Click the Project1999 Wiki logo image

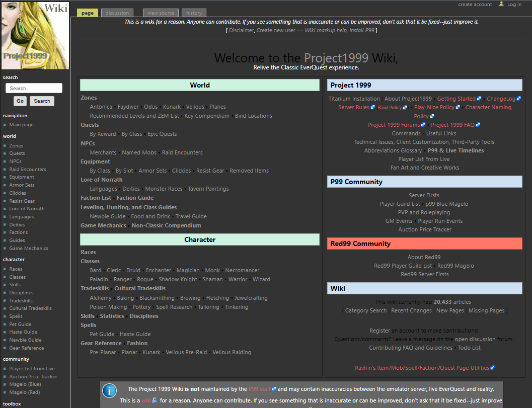pyautogui.click(x=35, y=36)
